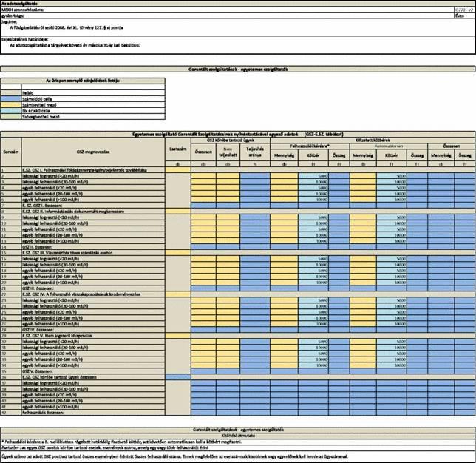This screenshot has height=463, width=476.
Task: Click the Felhasználói kérésére header cell
Action: 310,146
